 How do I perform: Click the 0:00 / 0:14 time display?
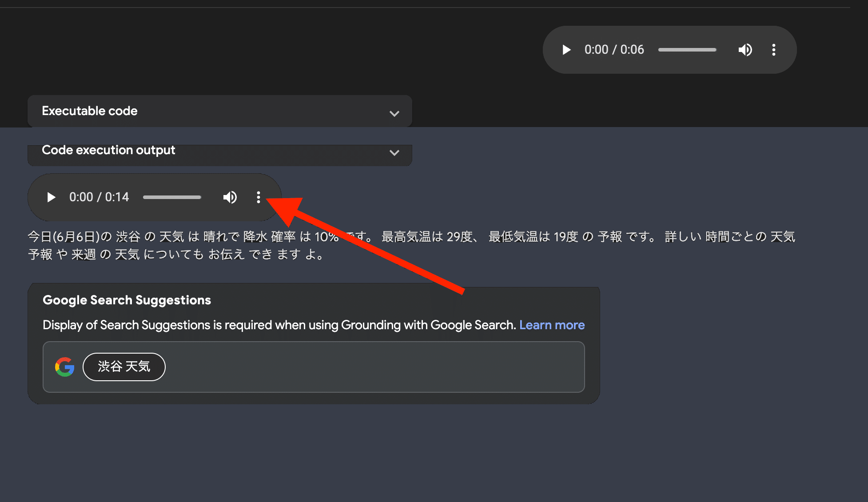tap(99, 197)
